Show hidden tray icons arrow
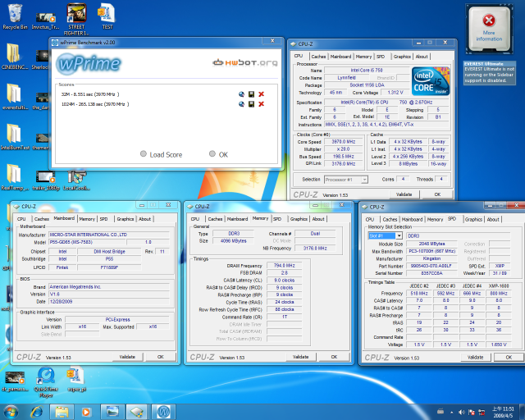The image size is (525, 420). (x=452, y=413)
